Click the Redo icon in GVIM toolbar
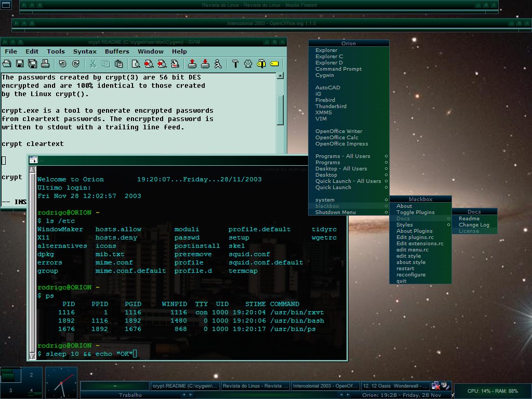This screenshot has width=532, height=399. click(75, 64)
